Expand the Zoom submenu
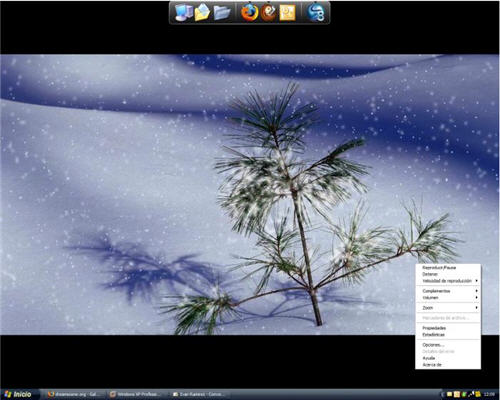The height and width of the screenshot is (400, 500). pyautogui.click(x=448, y=308)
